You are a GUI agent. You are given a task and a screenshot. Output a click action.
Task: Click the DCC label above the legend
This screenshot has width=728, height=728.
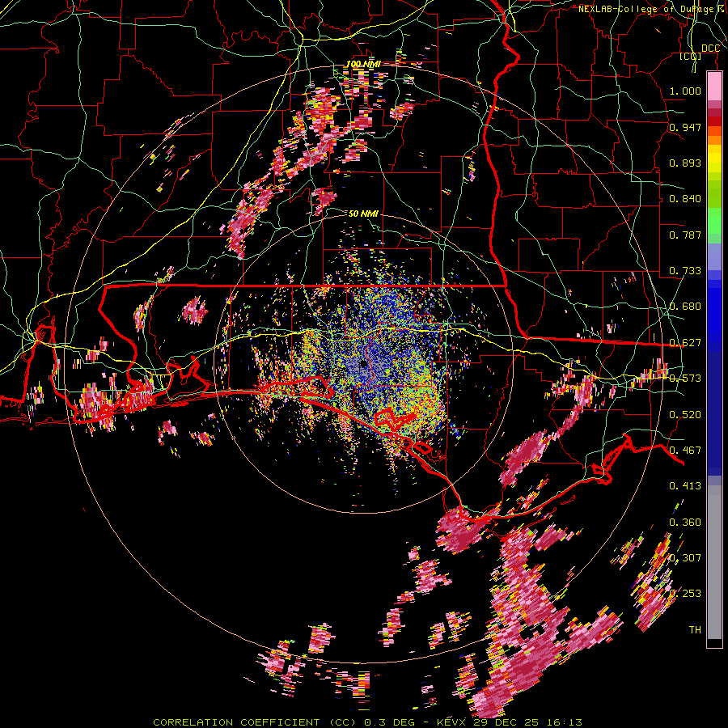710,49
